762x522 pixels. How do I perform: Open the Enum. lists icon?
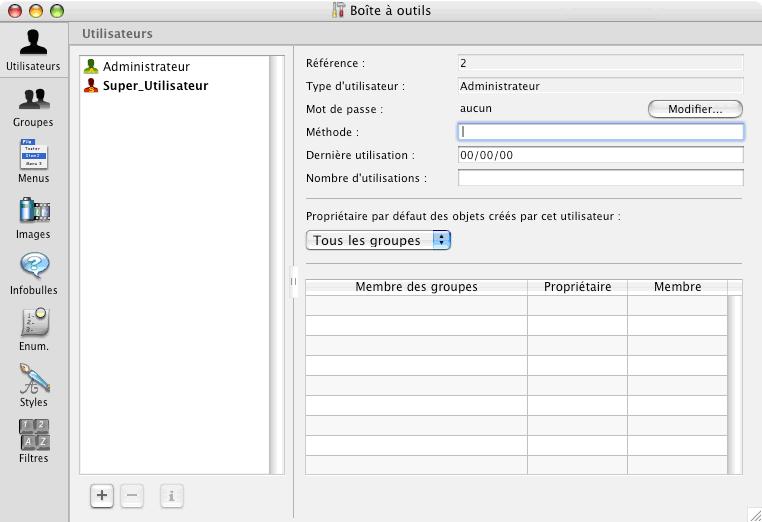[34, 323]
